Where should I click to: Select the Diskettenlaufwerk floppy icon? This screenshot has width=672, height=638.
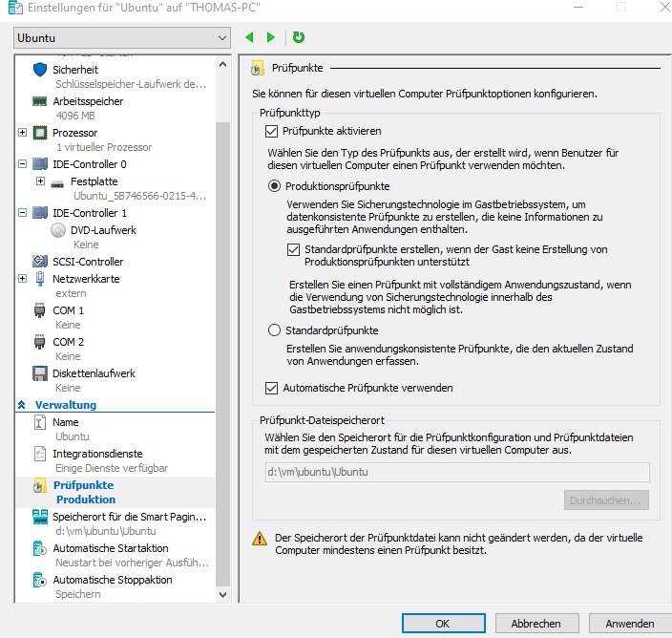pyautogui.click(x=39, y=373)
